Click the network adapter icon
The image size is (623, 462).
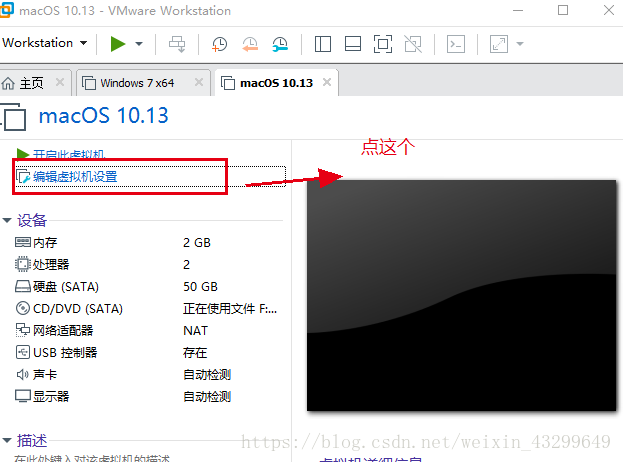(x=23, y=330)
